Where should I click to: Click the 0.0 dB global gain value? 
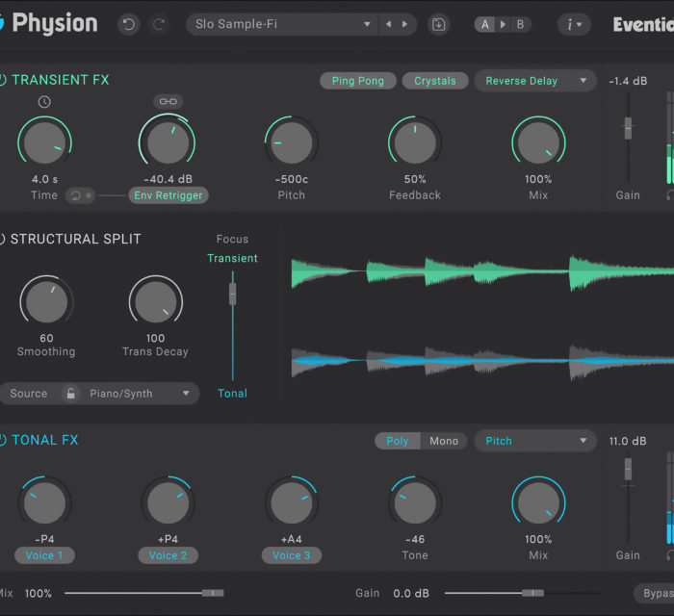(411, 594)
